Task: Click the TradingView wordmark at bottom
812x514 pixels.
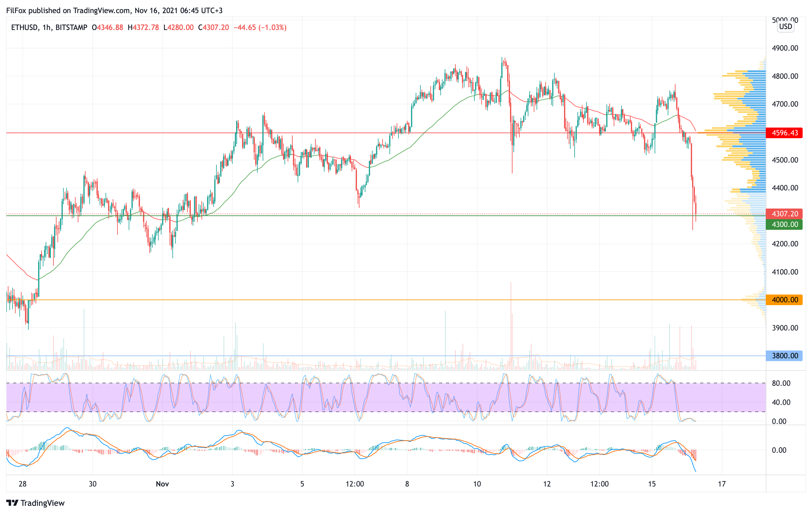Action: pos(42,503)
